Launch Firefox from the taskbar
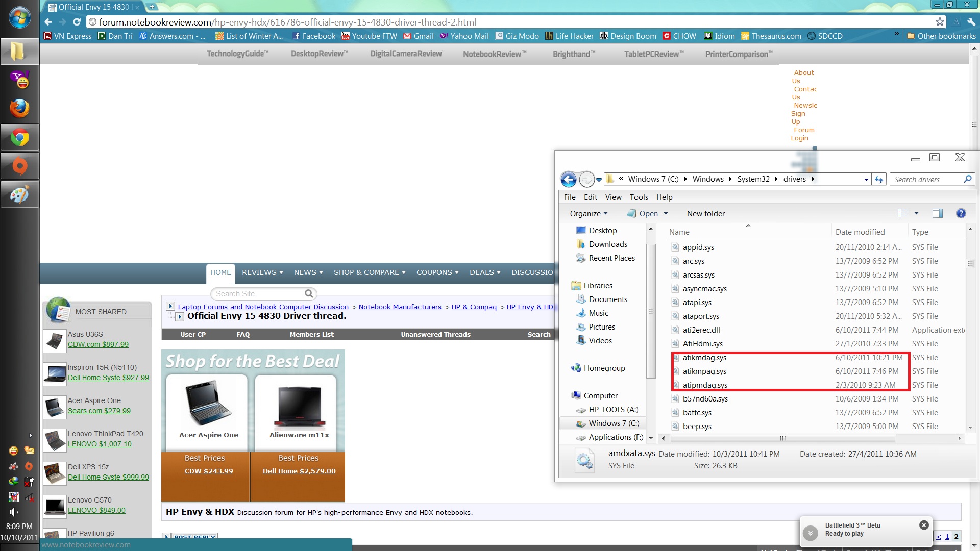The width and height of the screenshot is (980, 551). pyautogui.click(x=19, y=108)
